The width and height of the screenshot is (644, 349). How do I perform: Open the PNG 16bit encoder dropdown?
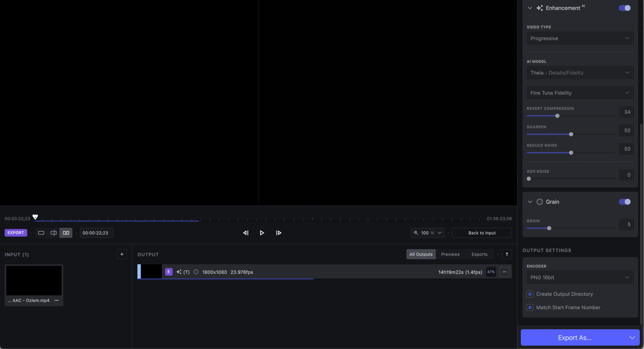click(x=579, y=277)
